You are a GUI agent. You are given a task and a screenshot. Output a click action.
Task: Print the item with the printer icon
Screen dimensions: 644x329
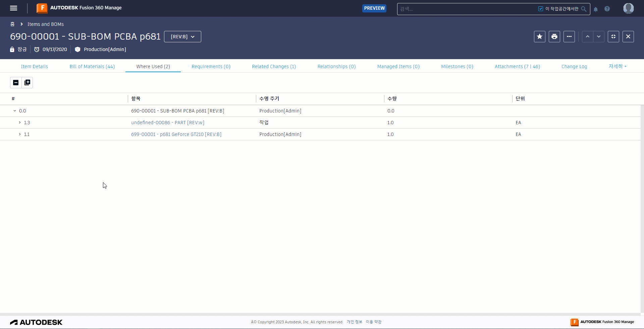(554, 37)
